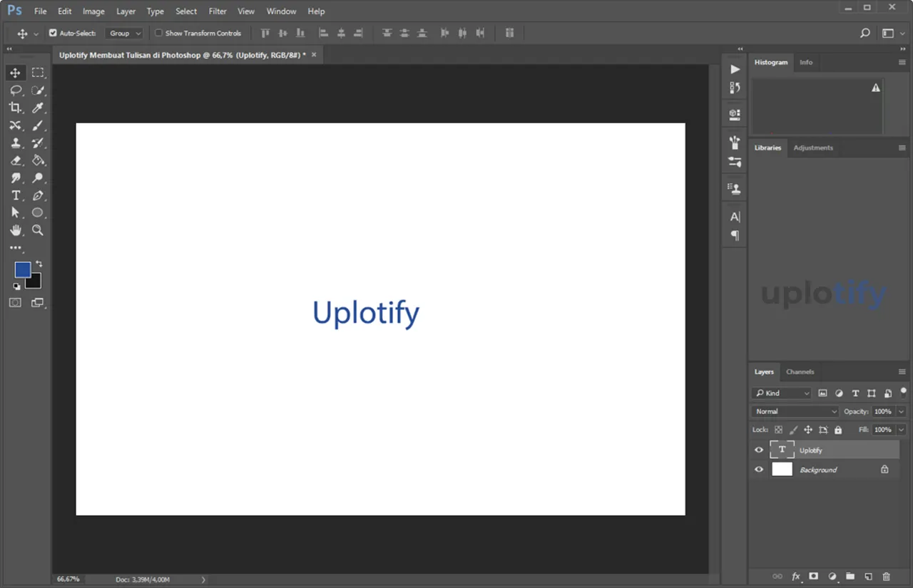Click the Opacity 100% value field
The width and height of the screenshot is (913, 588).
tap(883, 411)
